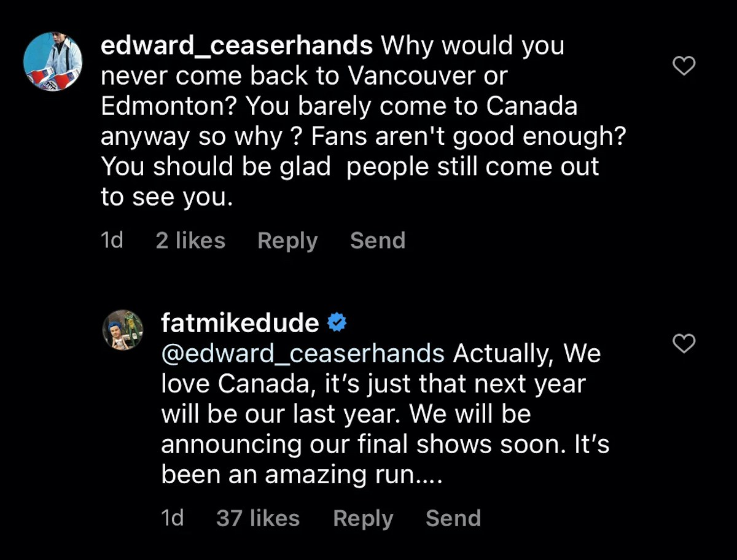The image size is (737, 560).
Task: Open the fatmikedude username link
Action: 240,323
